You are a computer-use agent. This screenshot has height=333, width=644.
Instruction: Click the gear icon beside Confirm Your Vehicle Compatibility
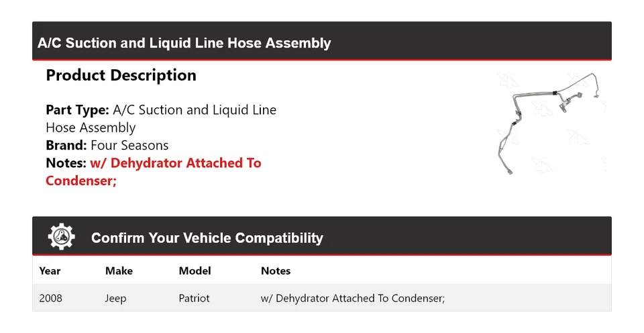click(x=62, y=236)
